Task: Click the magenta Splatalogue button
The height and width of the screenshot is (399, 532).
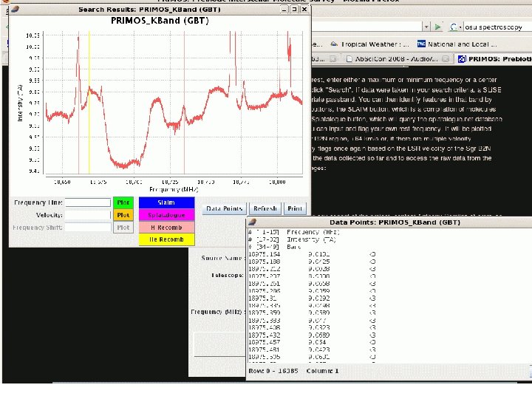Action: (166, 215)
